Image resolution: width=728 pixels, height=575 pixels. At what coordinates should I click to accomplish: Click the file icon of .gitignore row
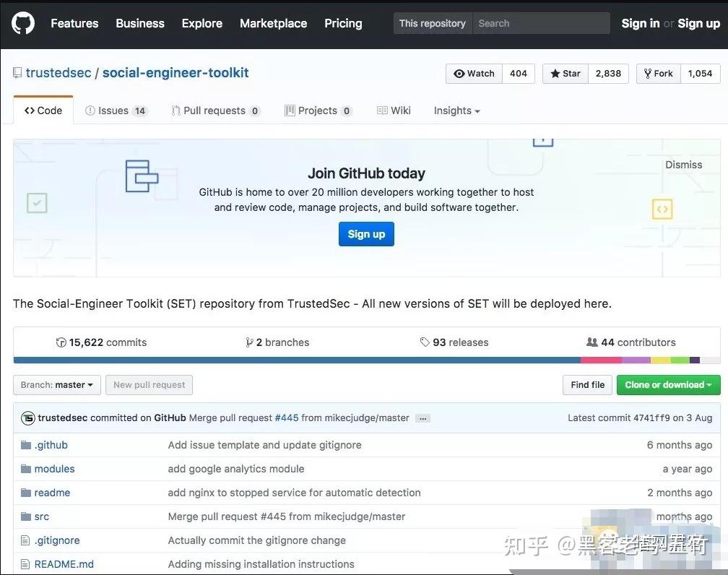(25, 540)
